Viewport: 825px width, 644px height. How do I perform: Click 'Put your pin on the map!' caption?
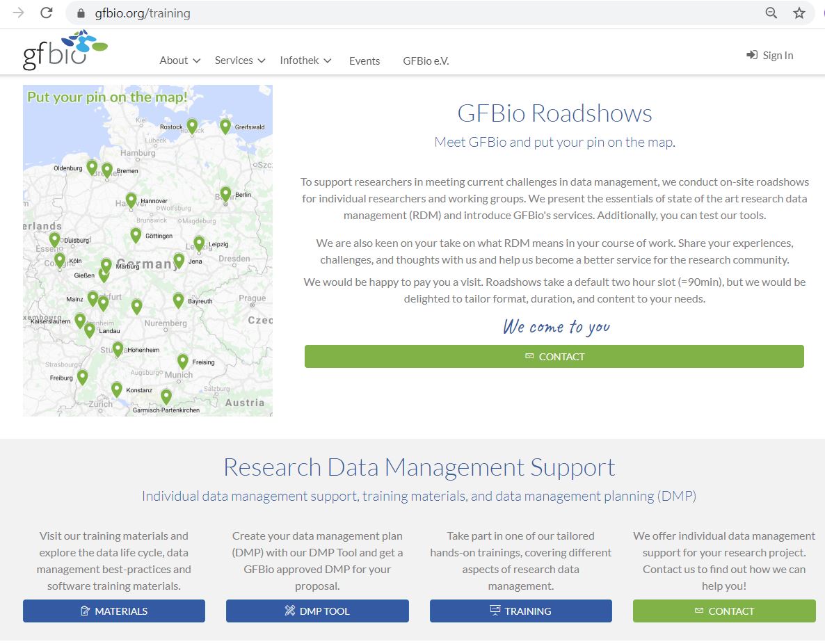pyautogui.click(x=107, y=97)
